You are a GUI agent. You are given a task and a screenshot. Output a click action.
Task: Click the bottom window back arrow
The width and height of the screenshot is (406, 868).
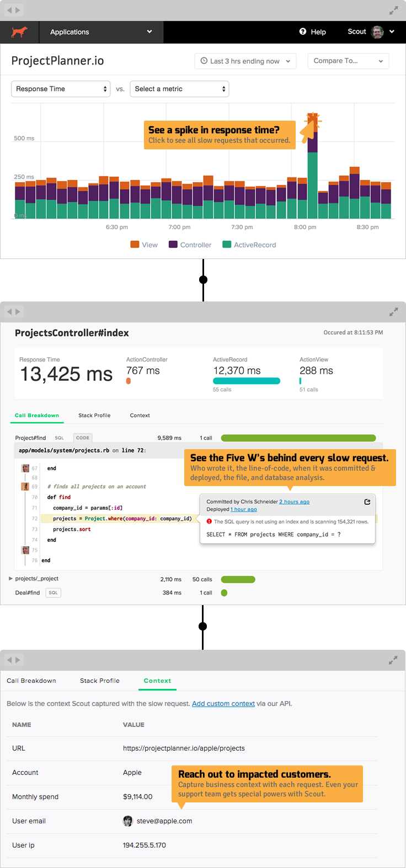pyautogui.click(x=10, y=660)
